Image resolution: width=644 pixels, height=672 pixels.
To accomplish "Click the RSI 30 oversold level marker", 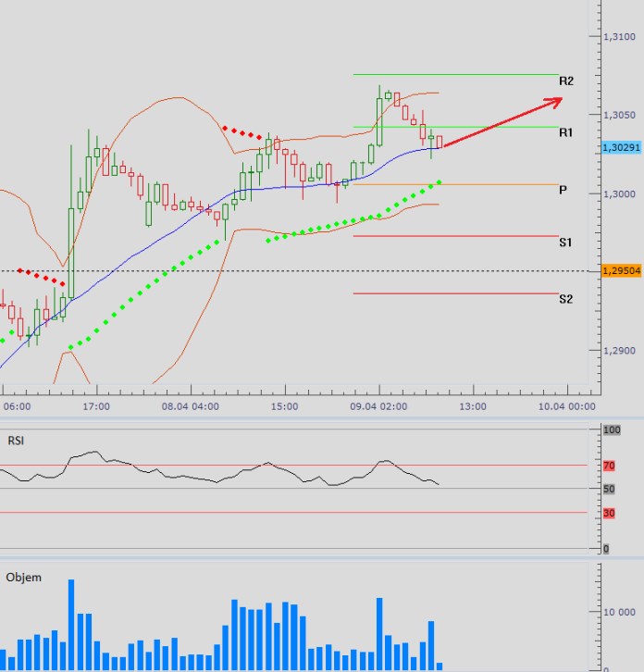I will 607,513.
